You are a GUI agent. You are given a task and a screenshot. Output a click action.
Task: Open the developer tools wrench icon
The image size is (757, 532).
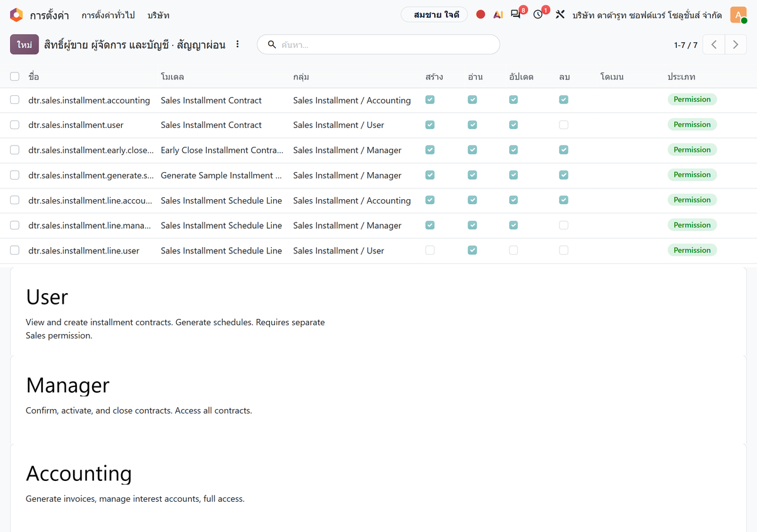(x=560, y=14)
